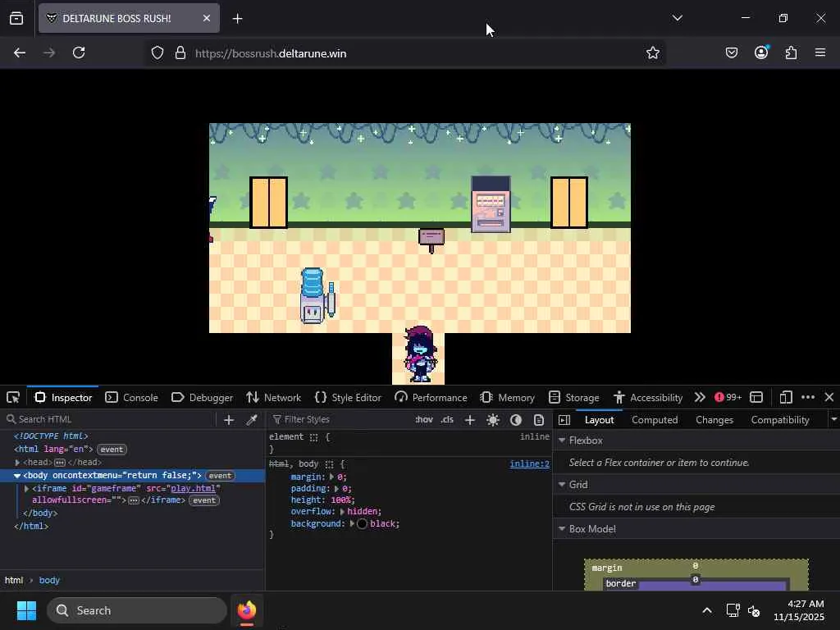Open the Firefox application menu
This screenshot has width=840, height=630.
click(x=820, y=52)
